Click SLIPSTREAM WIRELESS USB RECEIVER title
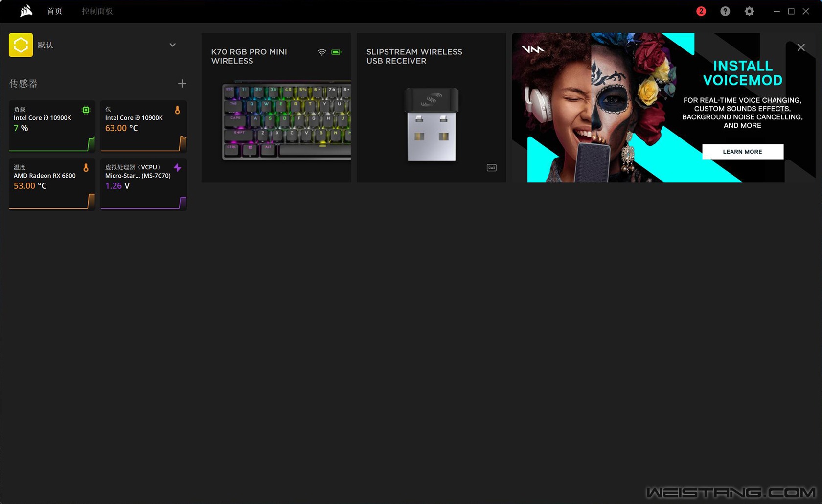Viewport: 822px width, 504px height. point(414,56)
